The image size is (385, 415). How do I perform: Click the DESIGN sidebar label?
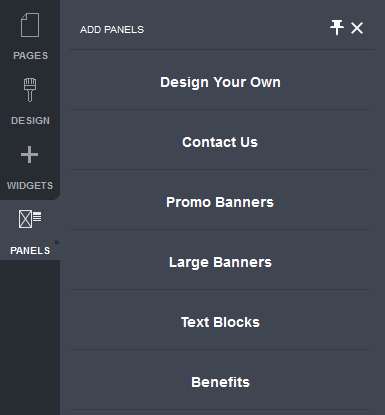pyautogui.click(x=30, y=120)
